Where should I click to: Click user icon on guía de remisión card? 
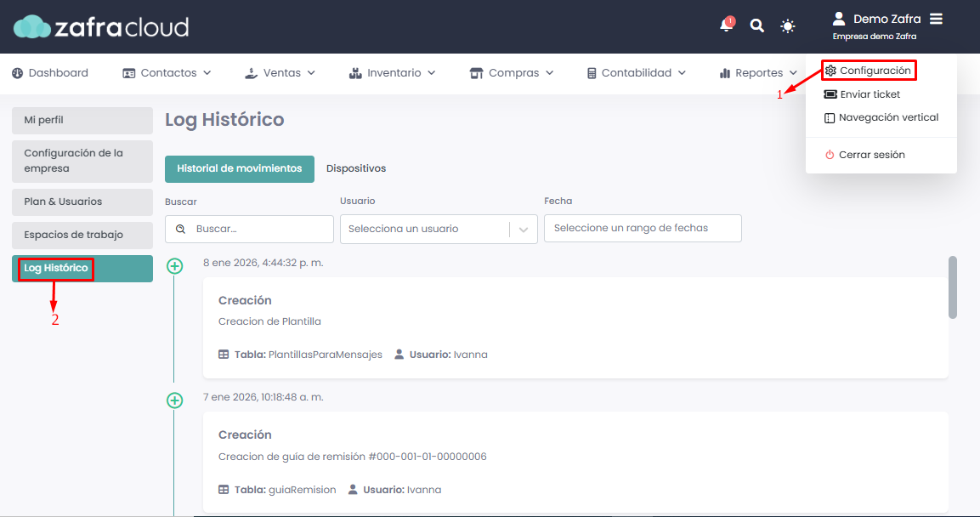coord(353,490)
